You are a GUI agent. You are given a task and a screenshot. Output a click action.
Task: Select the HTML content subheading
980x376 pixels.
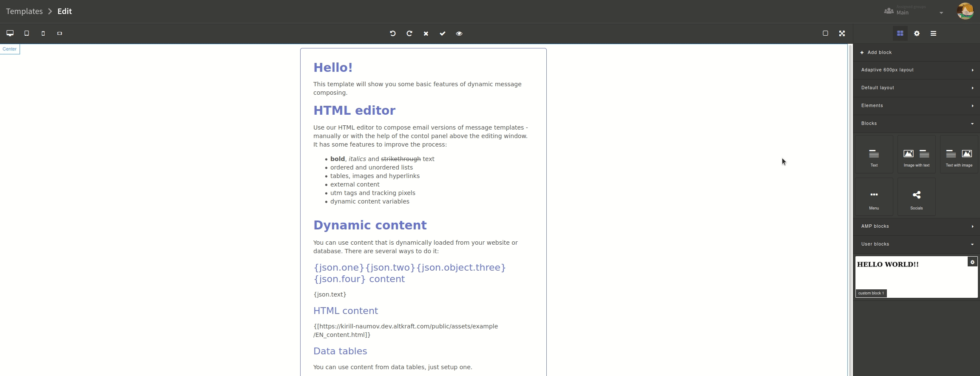346,311
